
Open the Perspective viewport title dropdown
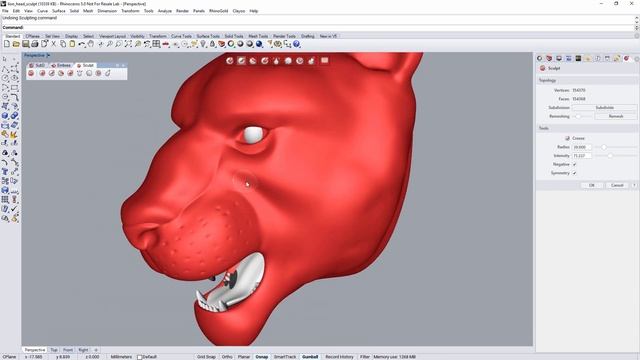click(x=48, y=55)
